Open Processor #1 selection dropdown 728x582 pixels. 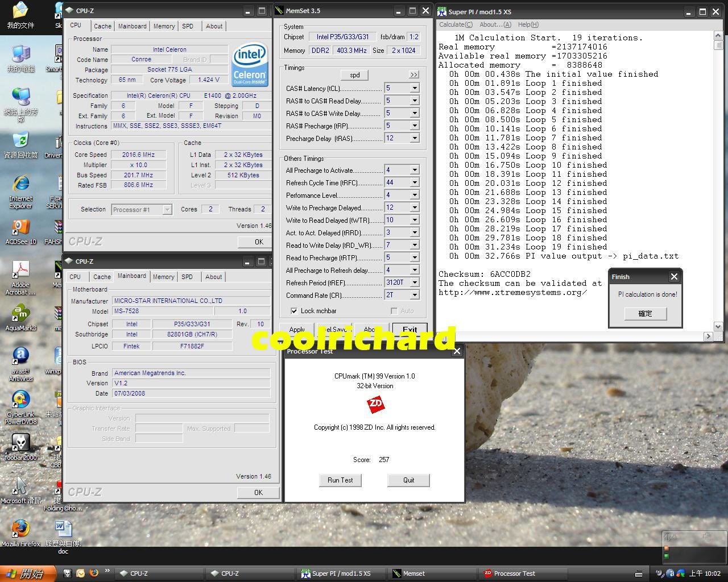tap(167, 210)
